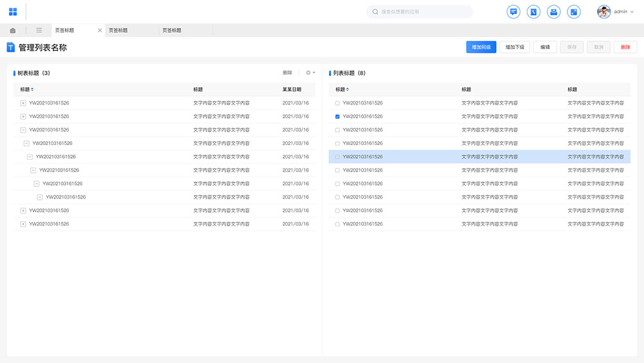
Task: Tick the checkbox in the highlighted blue list row
Action: (x=337, y=157)
